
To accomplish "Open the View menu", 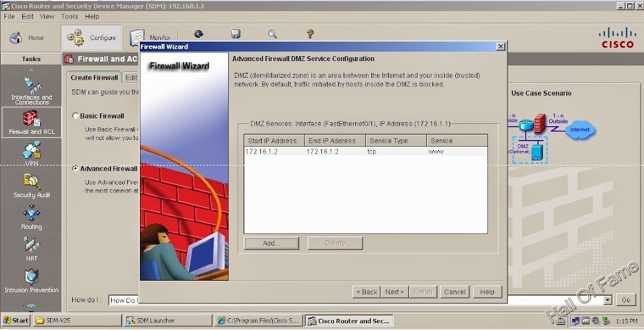I will [x=47, y=17].
